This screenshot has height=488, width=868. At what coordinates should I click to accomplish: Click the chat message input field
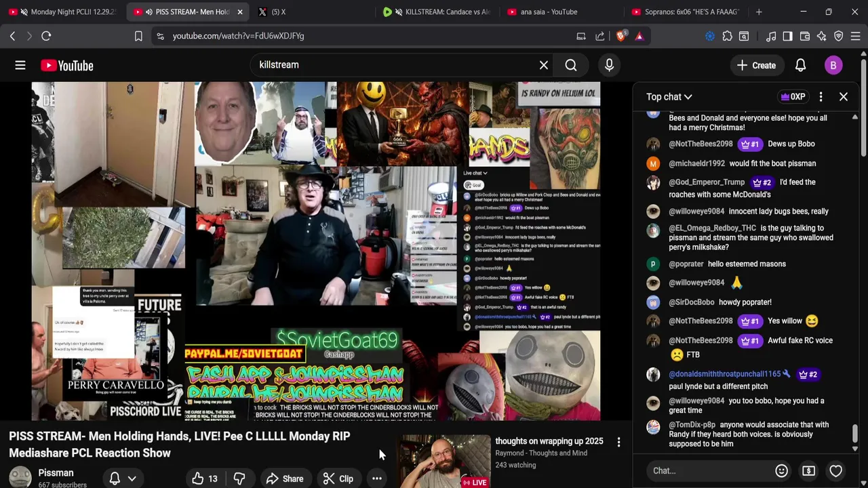(x=709, y=470)
